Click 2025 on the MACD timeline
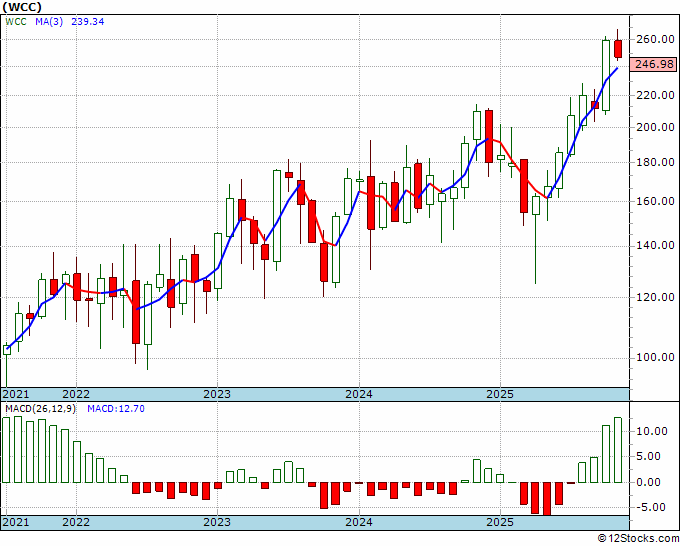This screenshot has height=546, width=680. click(500, 522)
